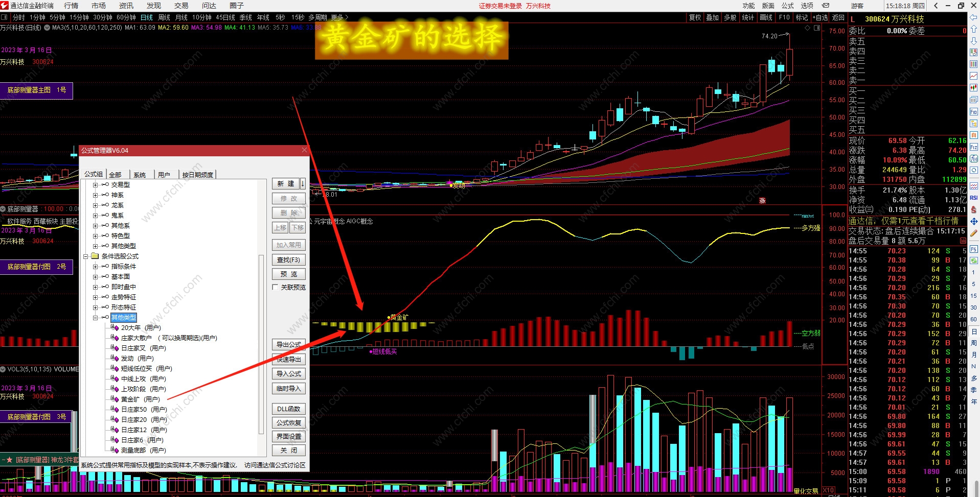980x497 pixels.
Task: Click the F10 icon in right sidebar
Action: click(973, 111)
